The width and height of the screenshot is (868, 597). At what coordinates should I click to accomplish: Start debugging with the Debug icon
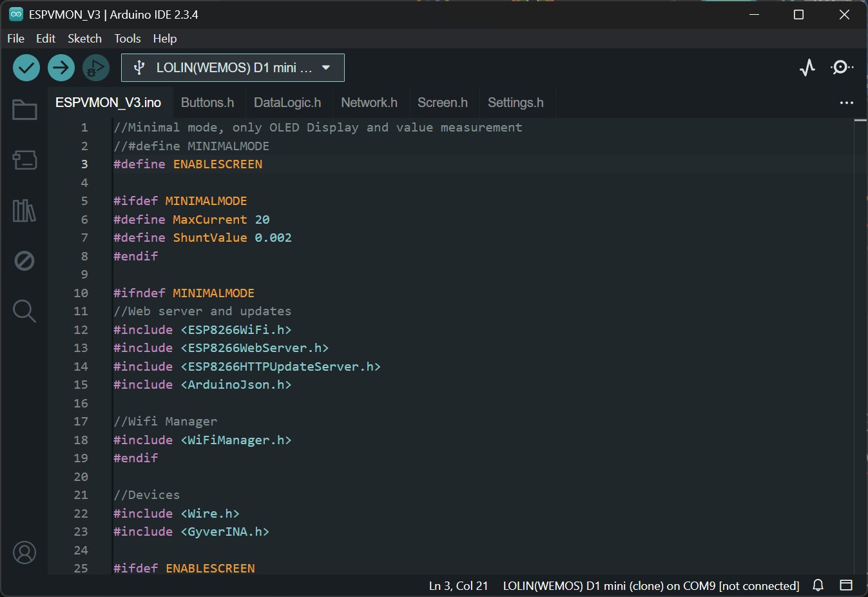point(96,68)
